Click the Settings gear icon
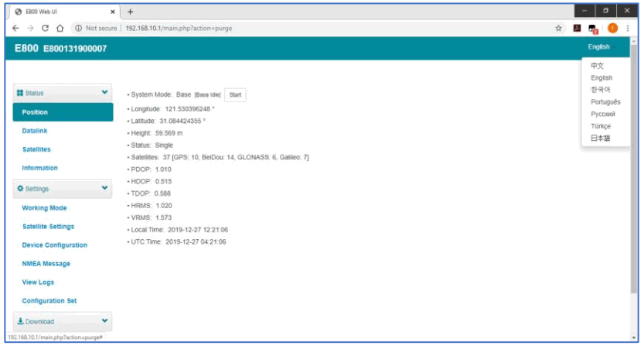This screenshot has width=644, height=349. coord(20,188)
